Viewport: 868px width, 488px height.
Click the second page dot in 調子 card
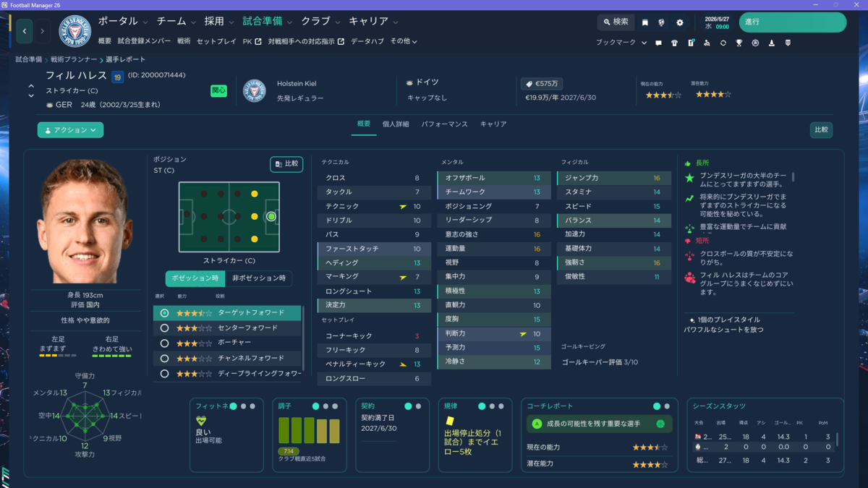coord(326,406)
